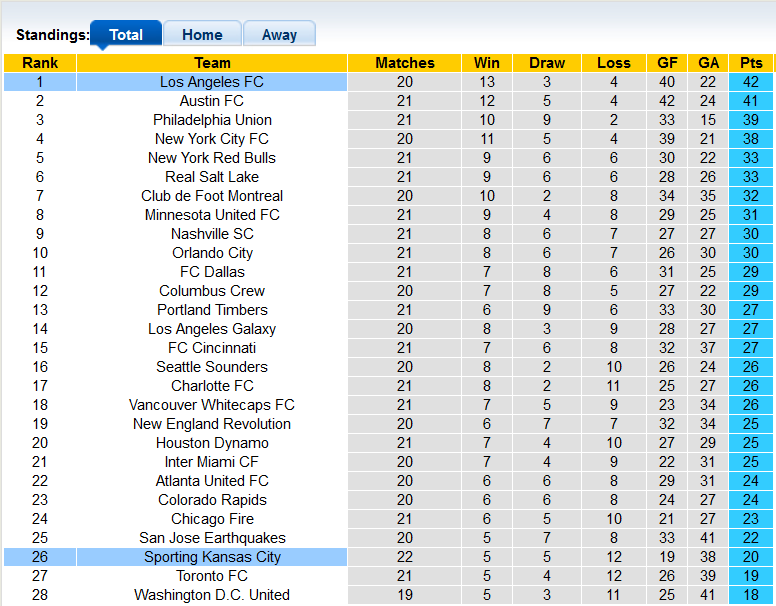Click Inter Miami CF team name
This screenshot has width=776, height=606.
click(x=212, y=462)
